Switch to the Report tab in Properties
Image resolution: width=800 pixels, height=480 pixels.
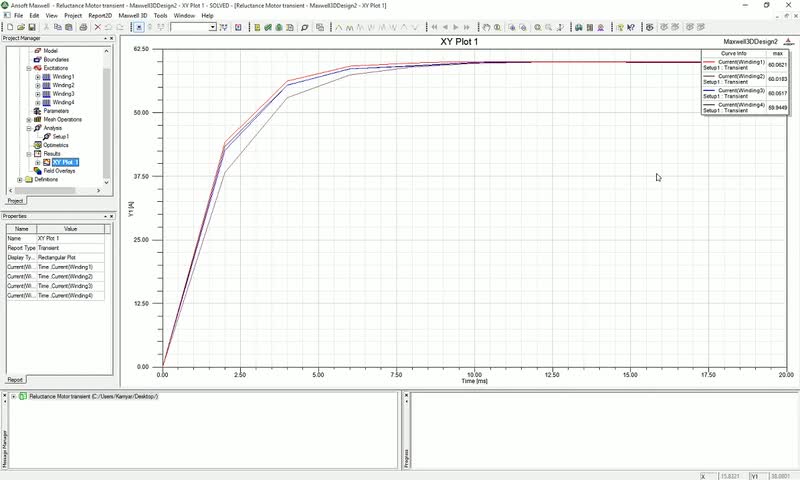click(15, 380)
